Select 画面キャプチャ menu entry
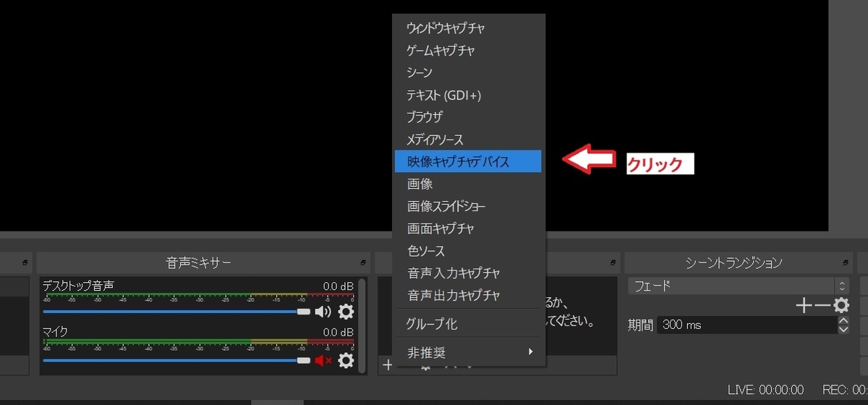 tap(469, 229)
